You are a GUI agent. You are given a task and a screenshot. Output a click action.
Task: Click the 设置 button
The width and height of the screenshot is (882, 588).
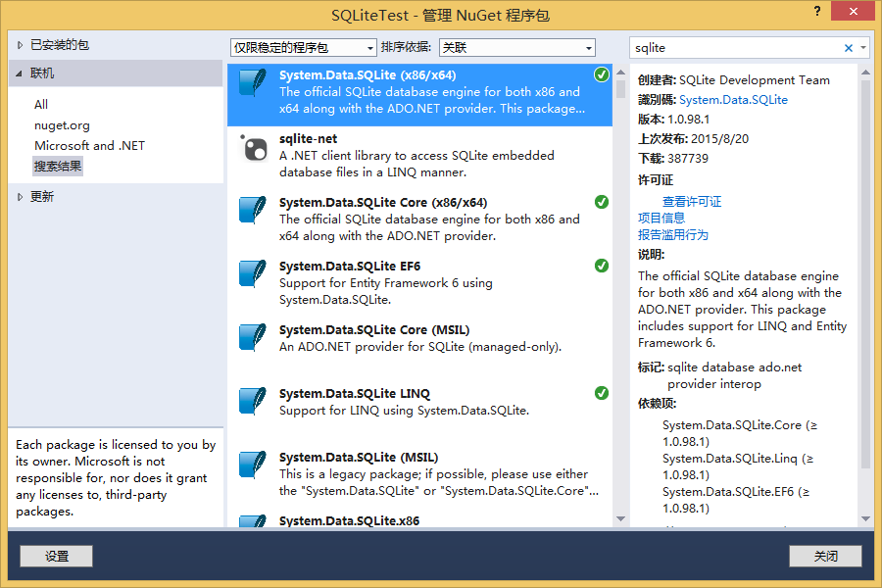(56, 556)
